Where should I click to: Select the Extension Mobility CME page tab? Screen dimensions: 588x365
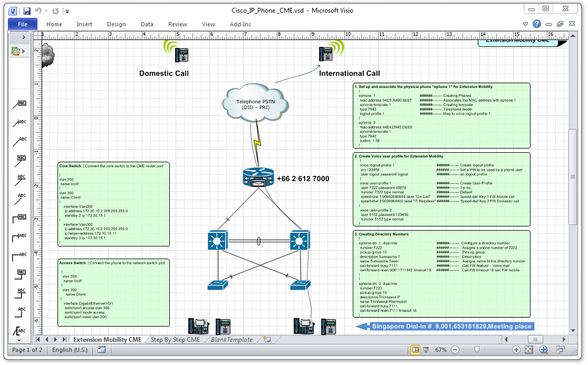tap(107, 340)
